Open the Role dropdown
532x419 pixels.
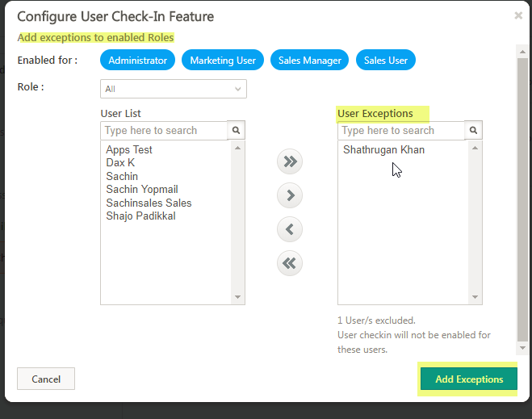(174, 89)
